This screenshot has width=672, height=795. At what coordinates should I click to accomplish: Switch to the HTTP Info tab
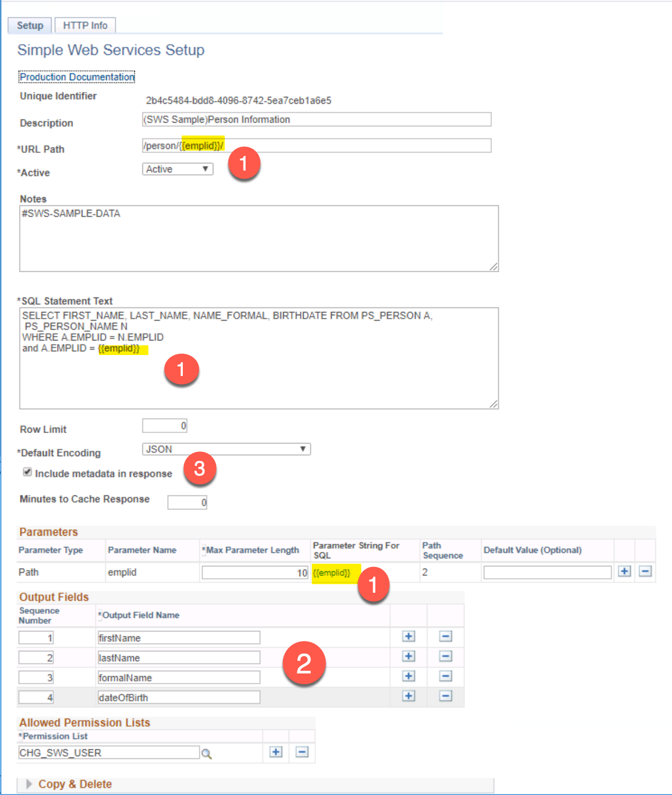[x=85, y=25]
